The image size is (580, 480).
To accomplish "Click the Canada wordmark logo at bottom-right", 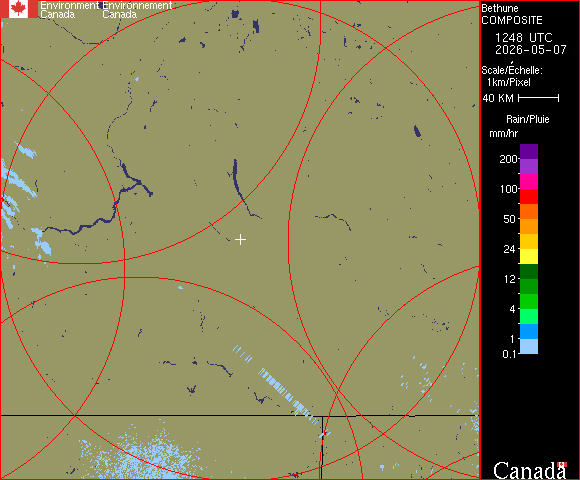I will click(x=529, y=470).
